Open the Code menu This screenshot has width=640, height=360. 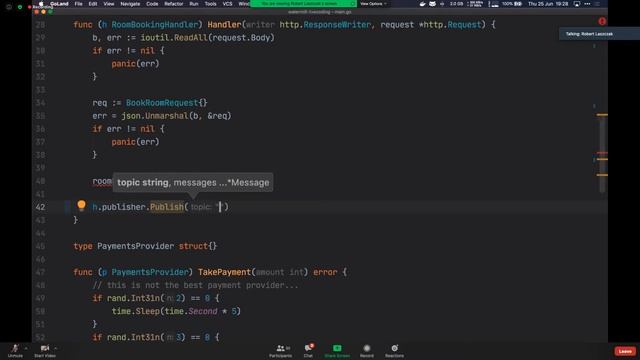[152, 4]
